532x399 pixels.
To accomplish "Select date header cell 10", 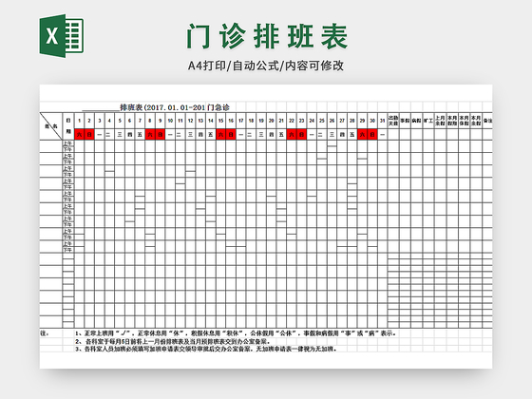I will coord(170,121).
